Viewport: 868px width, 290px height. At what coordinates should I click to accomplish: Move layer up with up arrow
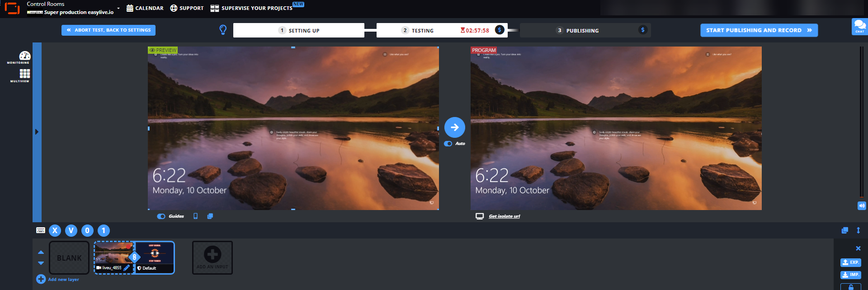coord(41,253)
